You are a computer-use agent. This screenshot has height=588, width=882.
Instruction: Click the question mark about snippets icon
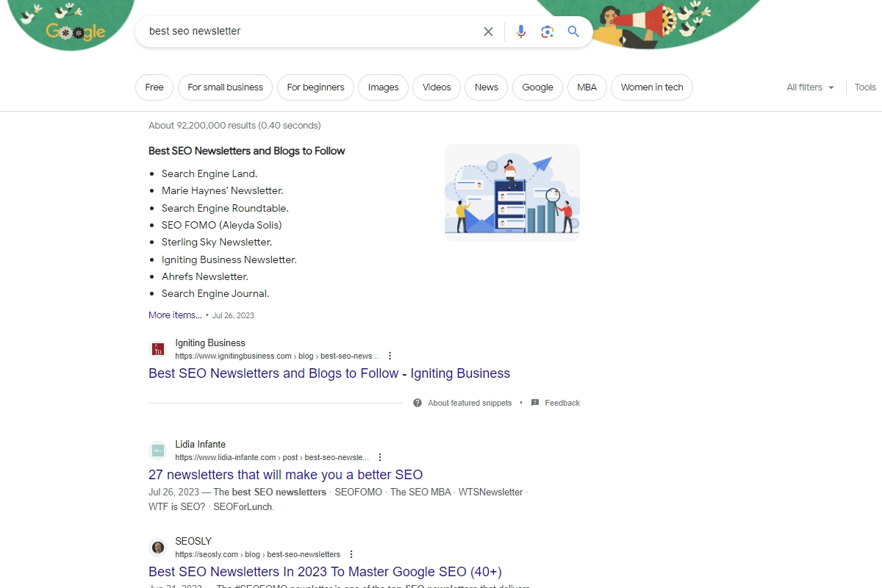tap(417, 403)
